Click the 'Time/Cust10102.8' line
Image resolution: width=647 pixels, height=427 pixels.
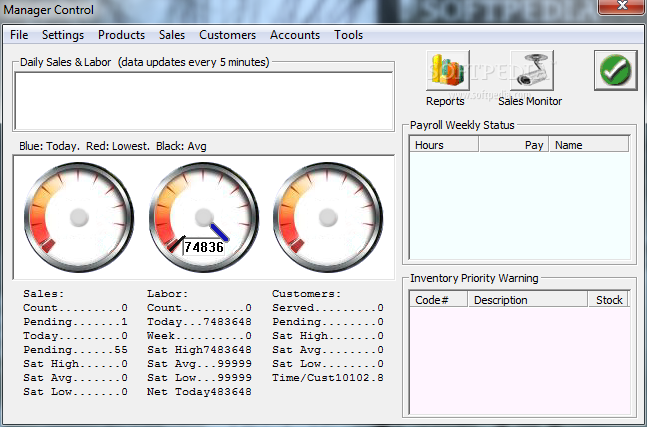328,378
